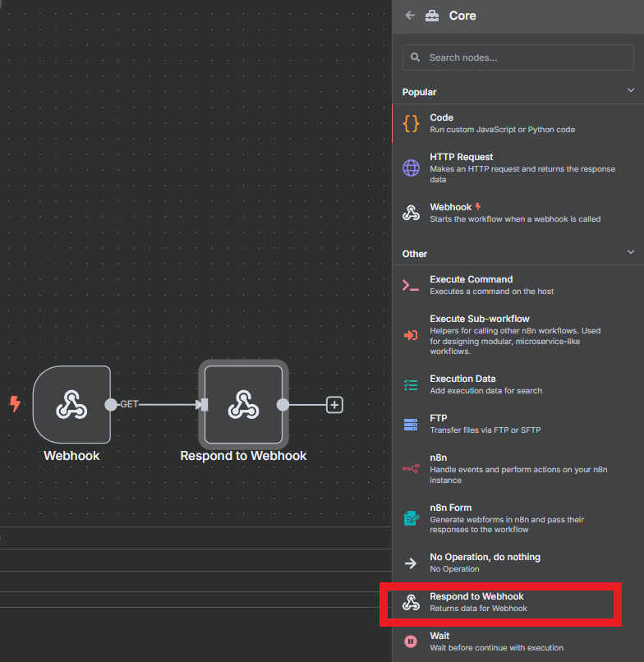Choose the Execute Command node
The image size is (644, 662).
click(x=517, y=285)
